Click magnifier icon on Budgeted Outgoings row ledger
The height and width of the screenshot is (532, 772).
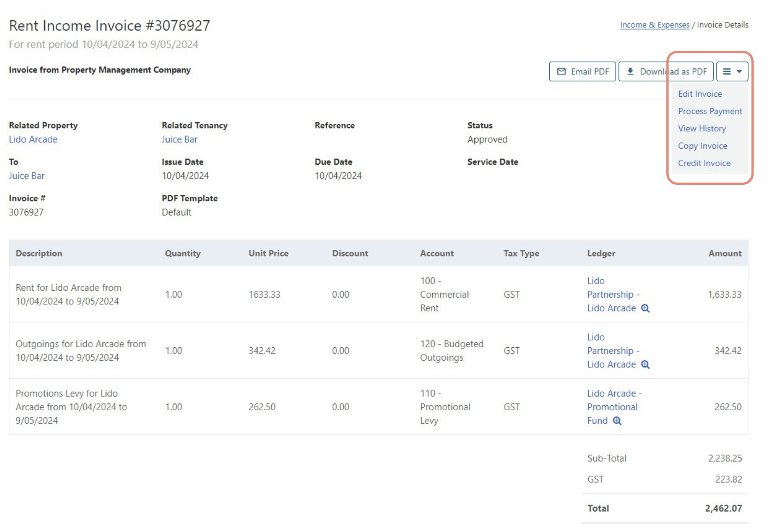[645, 365]
